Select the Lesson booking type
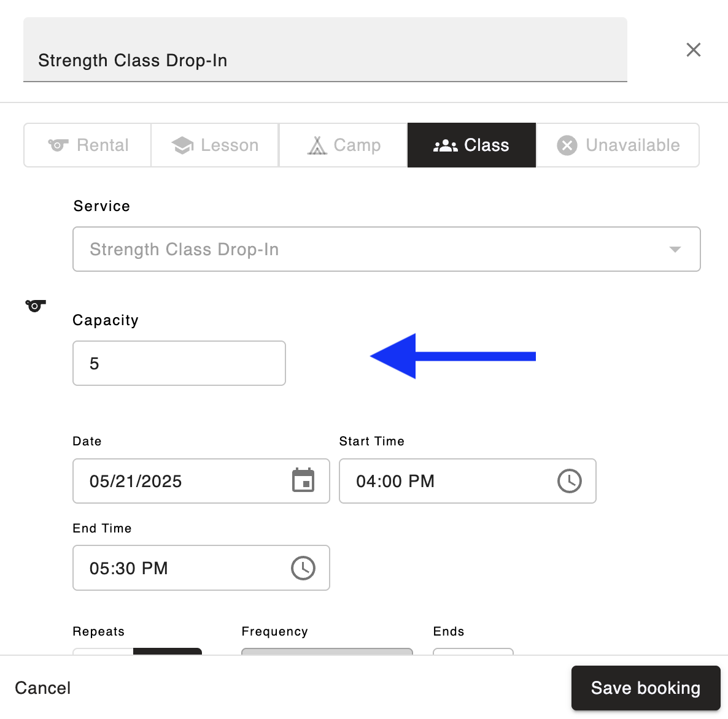This screenshot has height=719, width=728. pos(215,145)
